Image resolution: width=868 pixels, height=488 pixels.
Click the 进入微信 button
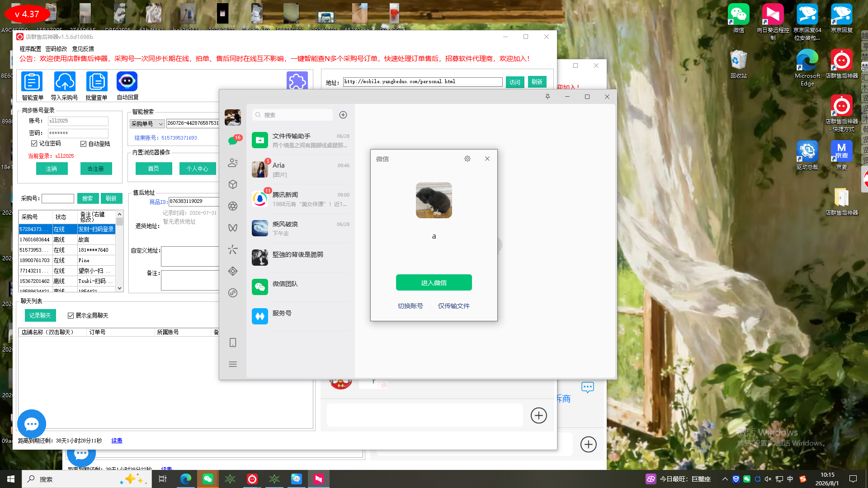pos(434,282)
